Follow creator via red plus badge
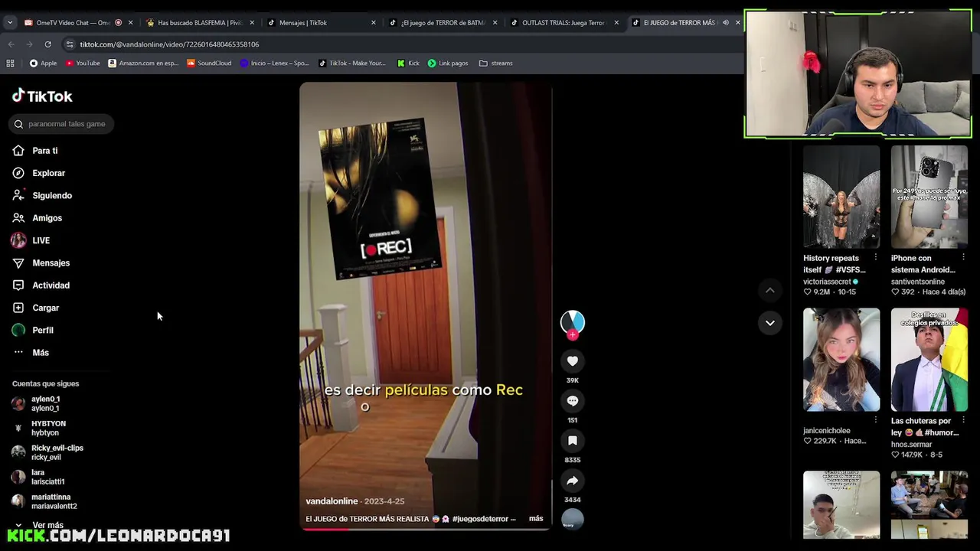The height and width of the screenshot is (551, 980). coord(573,334)
